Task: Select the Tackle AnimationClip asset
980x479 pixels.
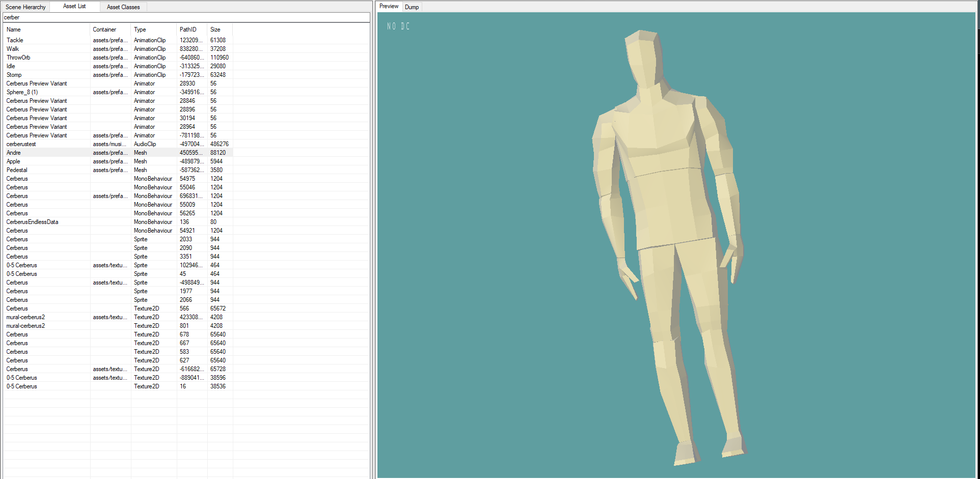Action: coord(15,40)
